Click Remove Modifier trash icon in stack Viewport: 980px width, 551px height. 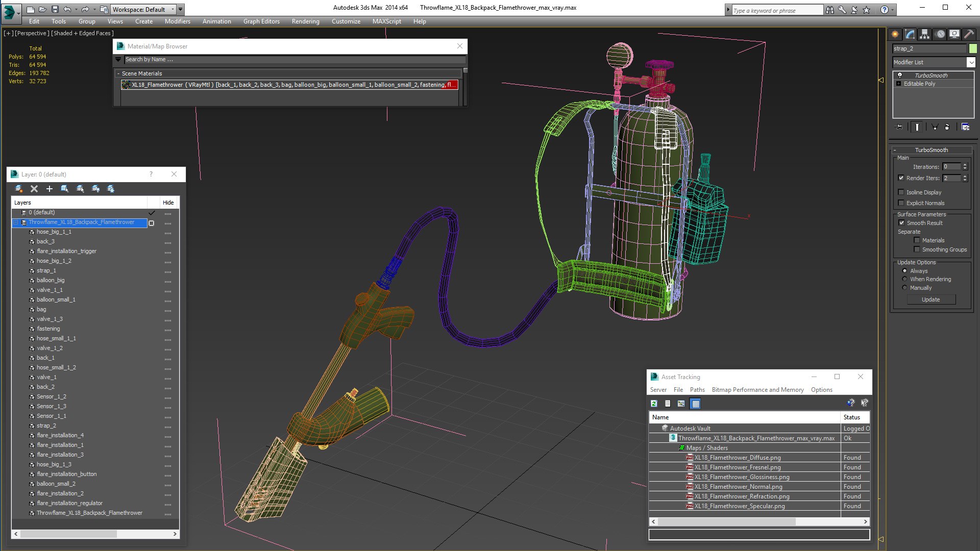pos(947,127)
